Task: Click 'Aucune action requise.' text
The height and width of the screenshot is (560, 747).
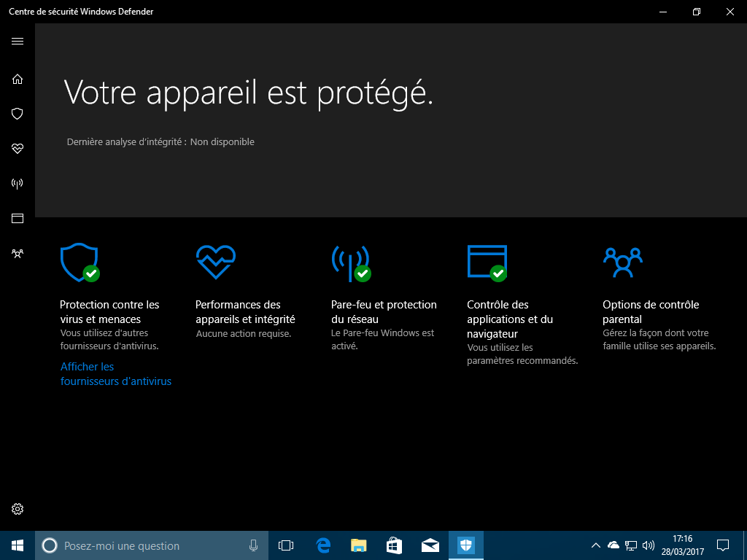Action: [x=244, y=334]
